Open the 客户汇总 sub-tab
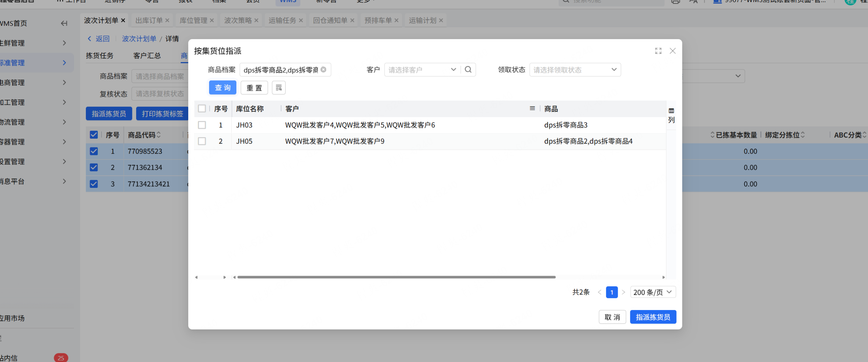 click(147, 56)
